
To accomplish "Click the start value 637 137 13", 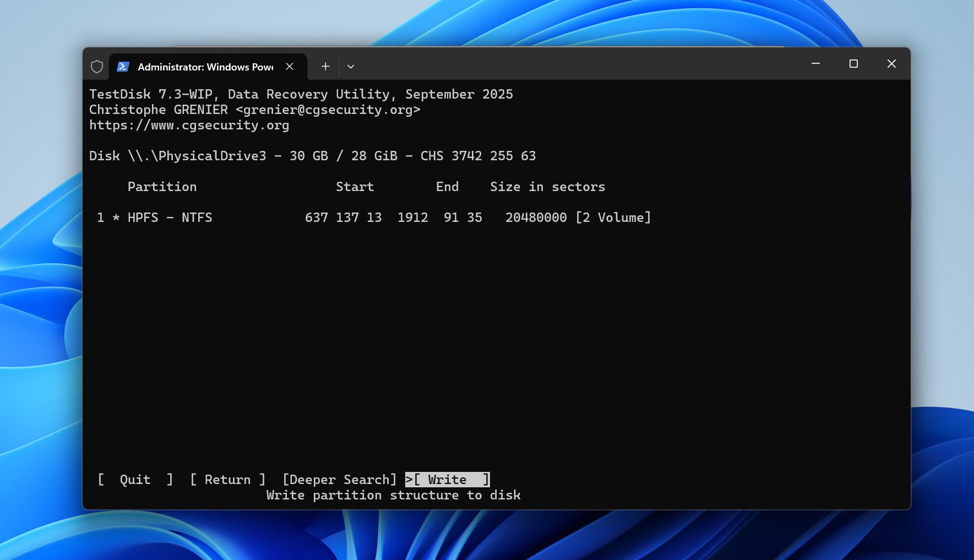I will [344, 218].
